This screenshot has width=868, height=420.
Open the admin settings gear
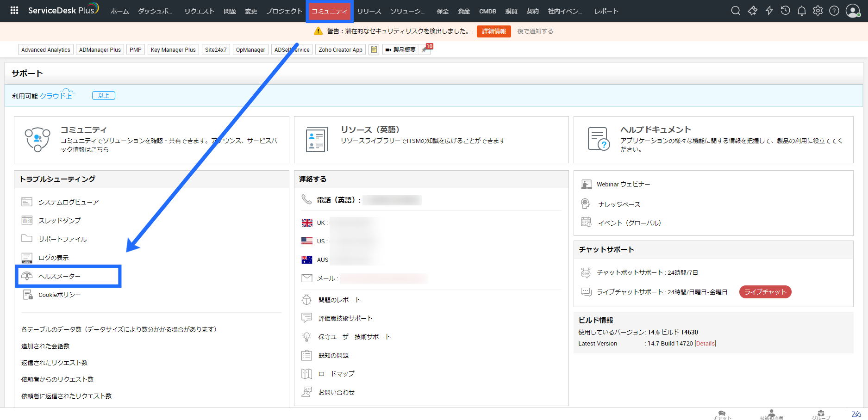(x=818, y=11)
